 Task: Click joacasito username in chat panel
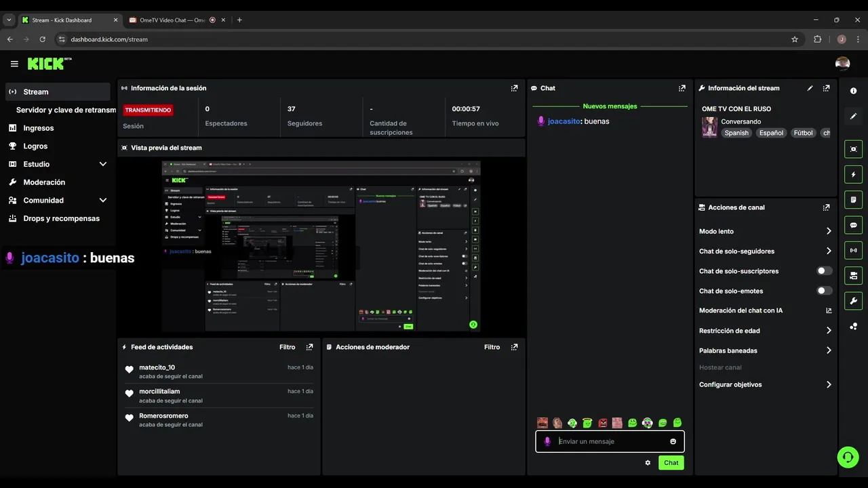tap(564, 121)
